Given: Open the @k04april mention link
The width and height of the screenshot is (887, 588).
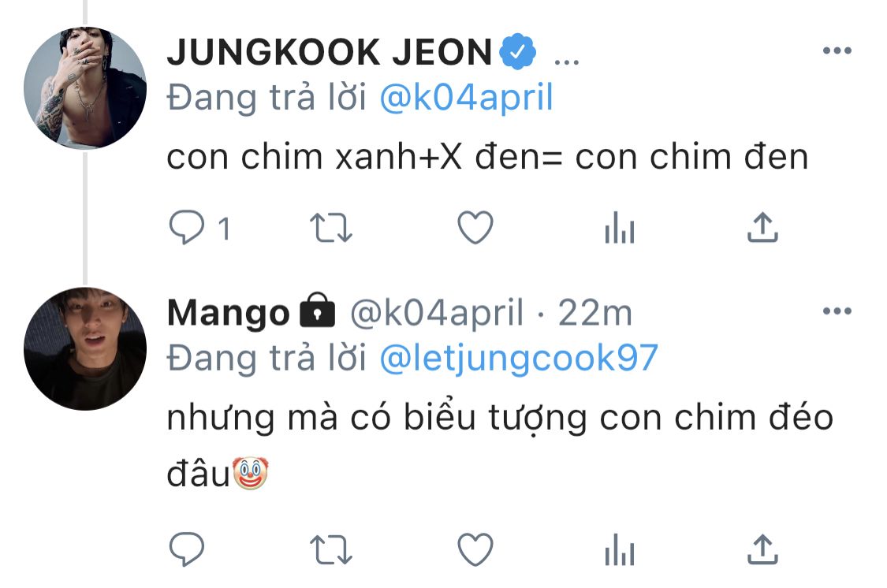Looking at the screenshot, I should pos(466,97).
